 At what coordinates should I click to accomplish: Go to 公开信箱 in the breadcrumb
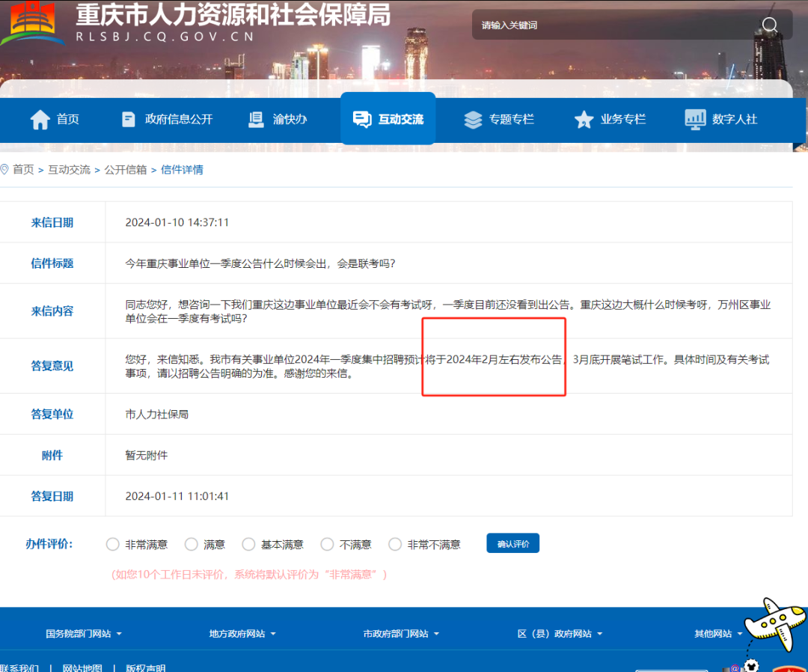(126, 170)
